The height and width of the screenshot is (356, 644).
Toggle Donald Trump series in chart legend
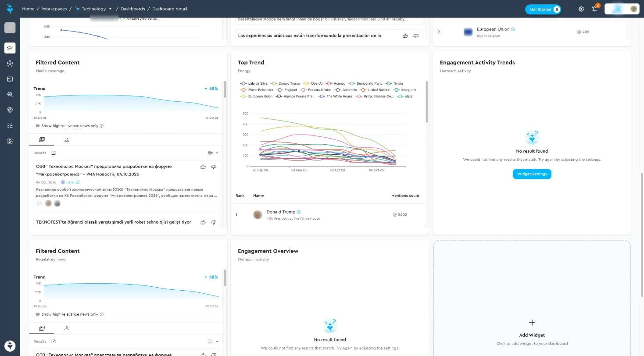click(x=286, y=83)
